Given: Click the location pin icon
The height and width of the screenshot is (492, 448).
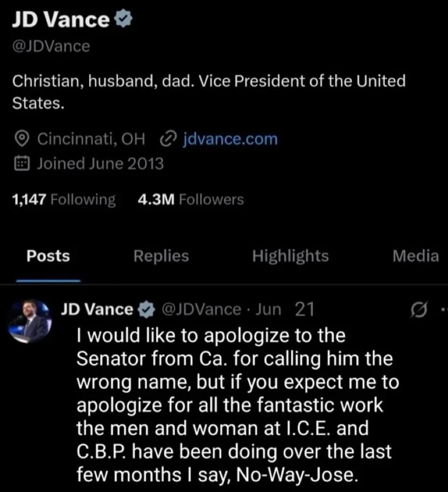Looking at the screenshot, I should click(21, 139).
